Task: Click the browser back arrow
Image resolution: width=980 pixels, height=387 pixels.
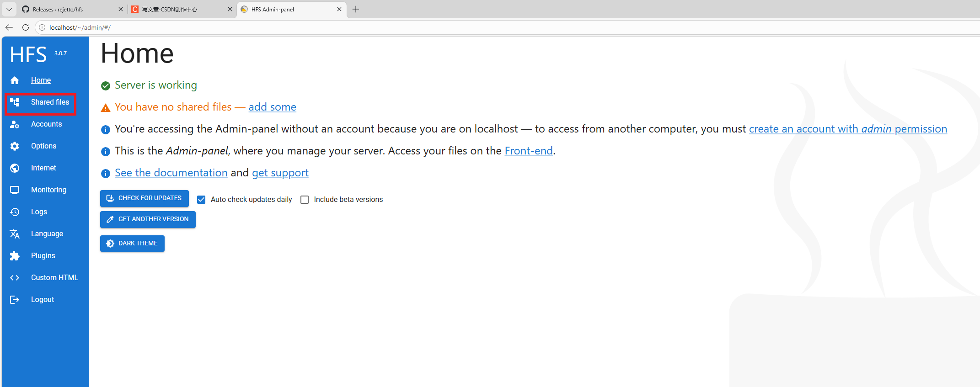Action: tap(9, 27)
